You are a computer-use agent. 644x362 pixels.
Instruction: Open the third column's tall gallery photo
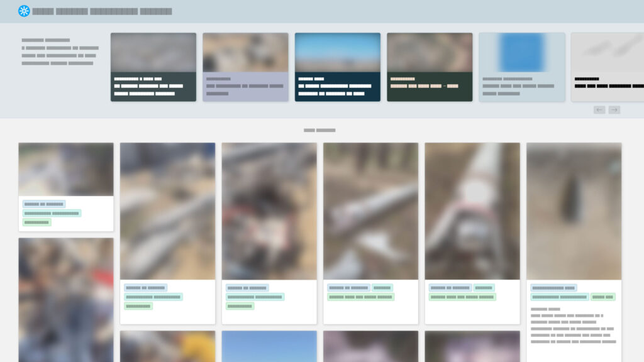(x=269, y=211)
